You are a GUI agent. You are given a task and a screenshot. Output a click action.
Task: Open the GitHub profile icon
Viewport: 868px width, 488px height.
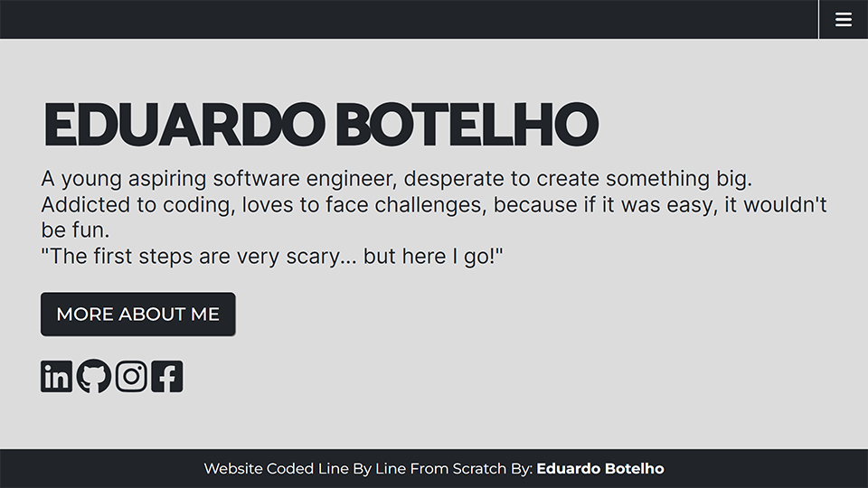(x=94, y=376)
